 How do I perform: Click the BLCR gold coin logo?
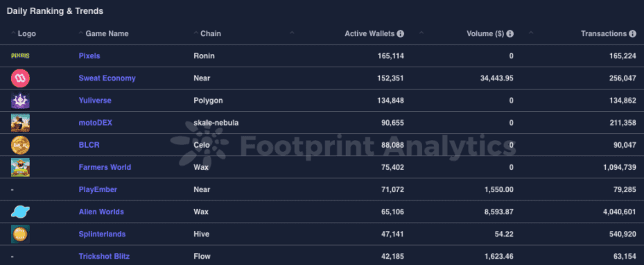pyautogui.click(x=20, y=144)
